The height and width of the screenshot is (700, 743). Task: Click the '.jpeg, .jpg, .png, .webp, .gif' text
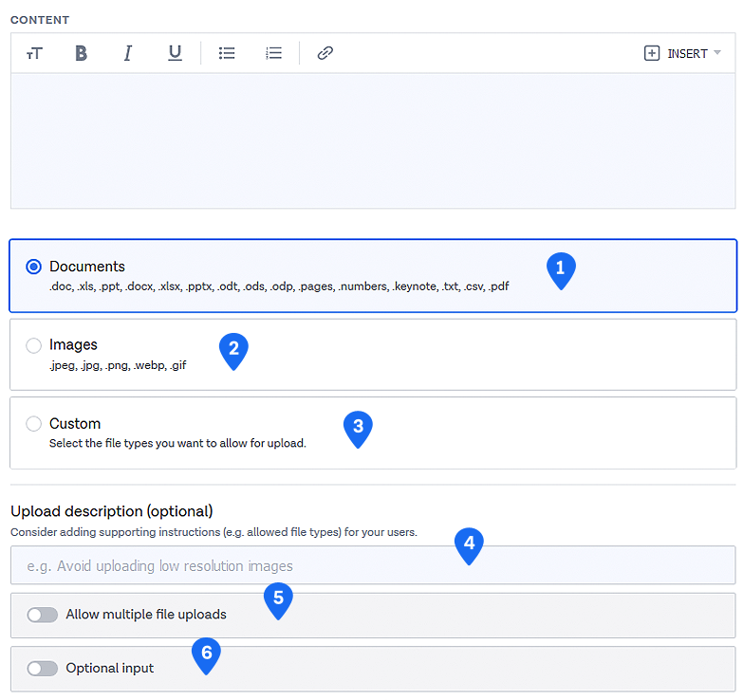[x=118, y=365]
